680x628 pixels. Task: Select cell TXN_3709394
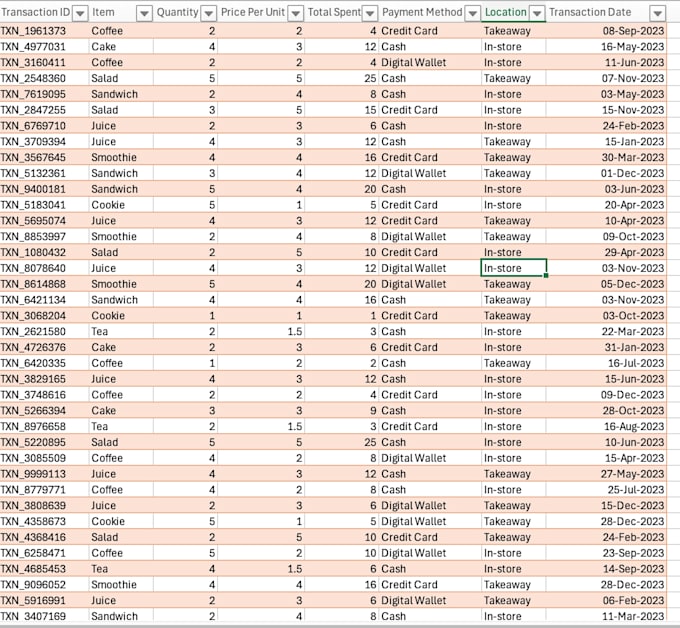pyautogui.click(x=44, y=141)
